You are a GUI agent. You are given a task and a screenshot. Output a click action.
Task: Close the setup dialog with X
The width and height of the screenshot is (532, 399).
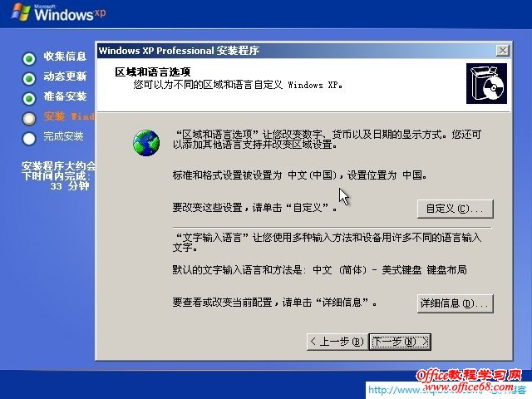(502, 51)
